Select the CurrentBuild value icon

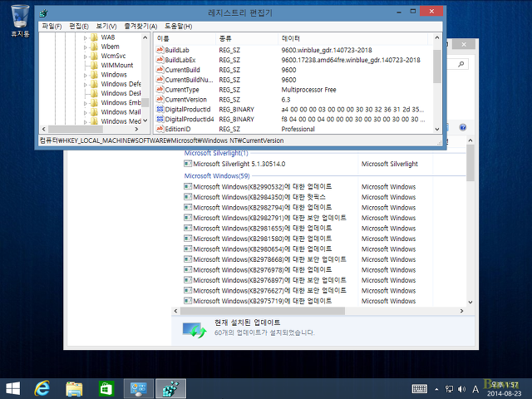coord(160,70)
